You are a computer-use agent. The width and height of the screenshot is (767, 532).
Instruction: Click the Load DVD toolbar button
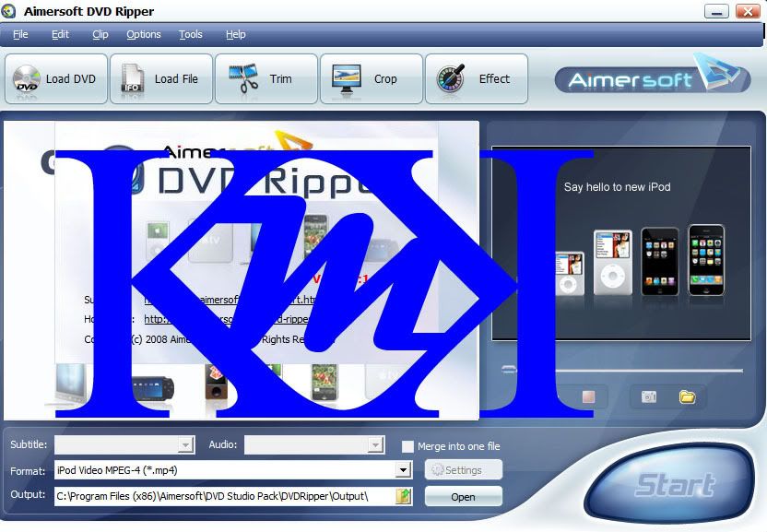click(x=55, y=78)
